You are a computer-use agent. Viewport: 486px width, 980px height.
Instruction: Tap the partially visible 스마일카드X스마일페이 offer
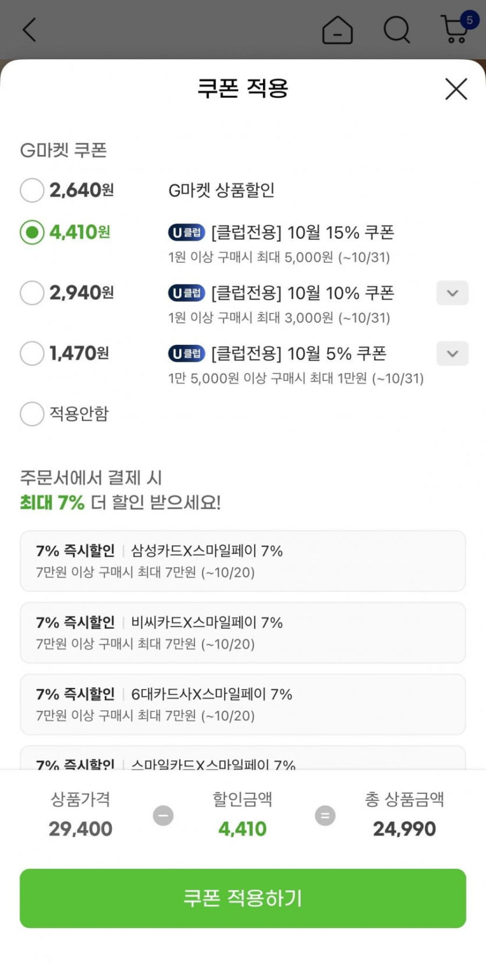(243, 760)
